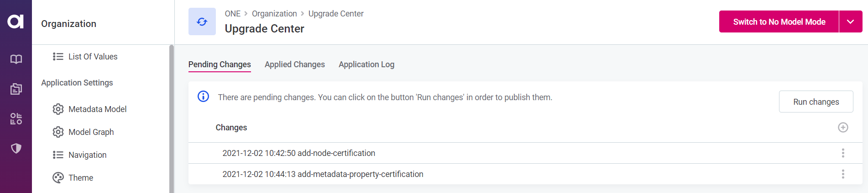Open options menu for add-metadata-property-certification change
Image resolution: width=868 pixels, height=193 pixels.
[x=843, y=174]
